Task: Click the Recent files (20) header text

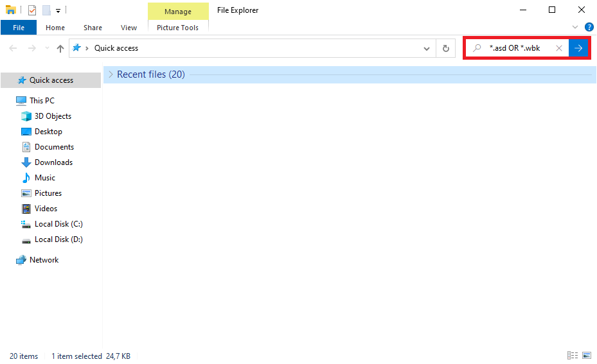Action: tap(151, 74)
